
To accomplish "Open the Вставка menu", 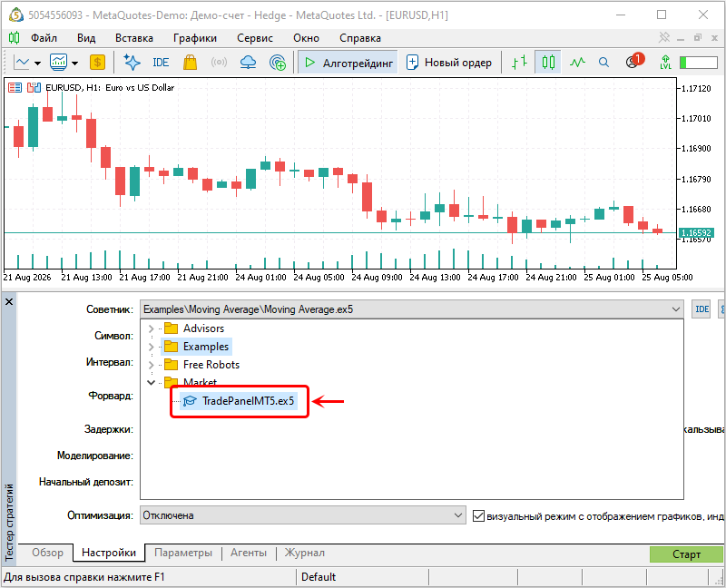I will [x=134, y=38].
